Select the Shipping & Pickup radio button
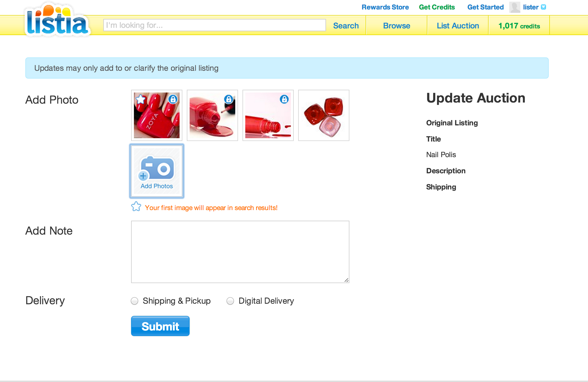Viewport: 588px width, 382px height. point(134,301)
